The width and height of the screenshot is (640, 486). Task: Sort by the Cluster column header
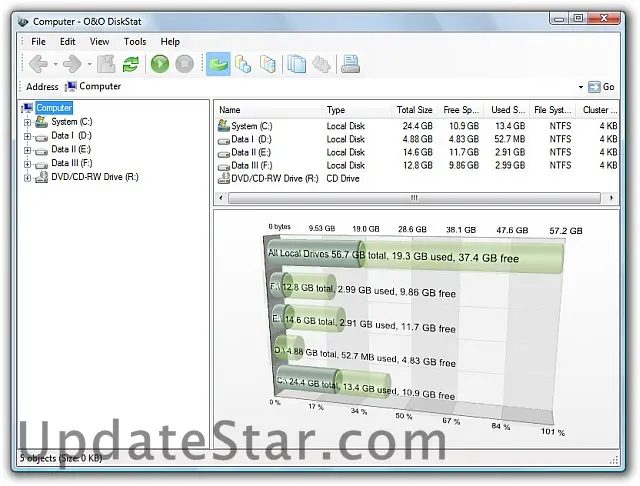pos(598,110)
